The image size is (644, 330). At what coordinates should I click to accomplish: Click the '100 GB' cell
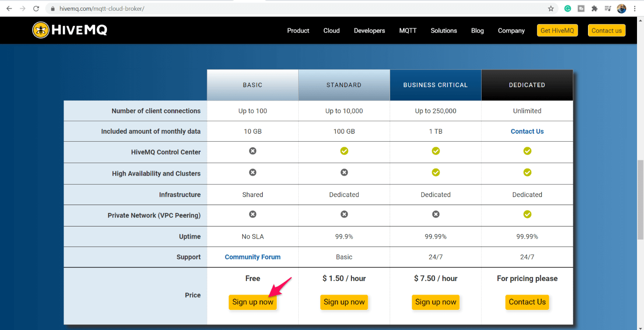pyautogui.click(x=344, y=131)
